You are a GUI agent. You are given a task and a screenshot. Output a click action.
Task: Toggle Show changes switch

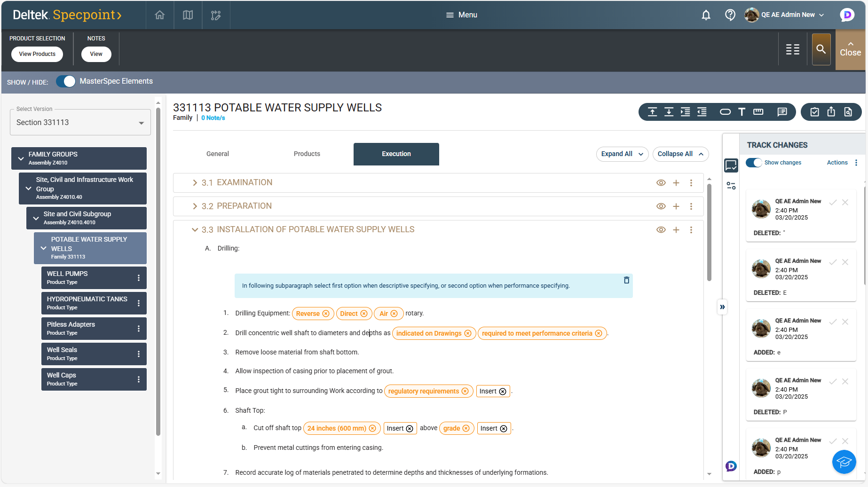754,163
